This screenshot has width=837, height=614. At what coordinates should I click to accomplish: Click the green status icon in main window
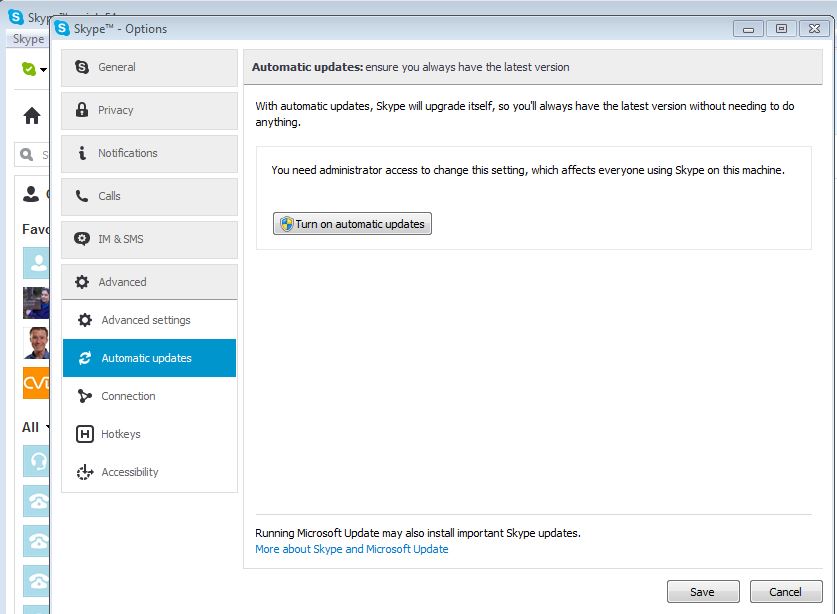(x=28, y=69)
